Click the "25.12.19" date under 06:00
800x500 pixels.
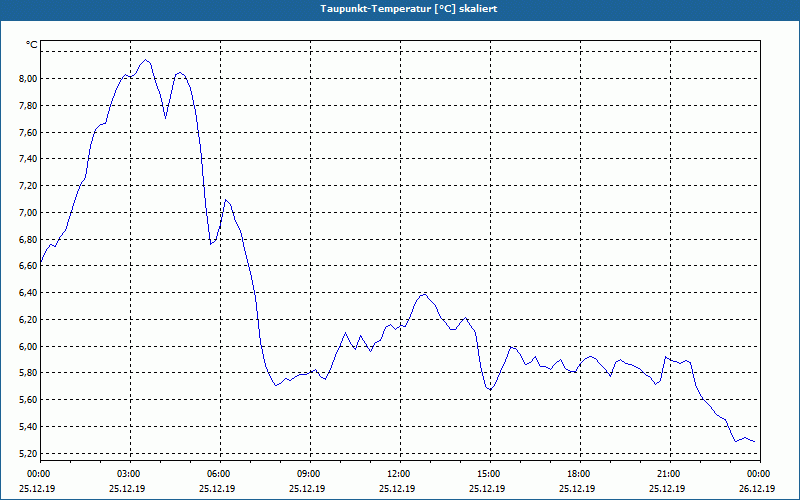pos(217,488)
